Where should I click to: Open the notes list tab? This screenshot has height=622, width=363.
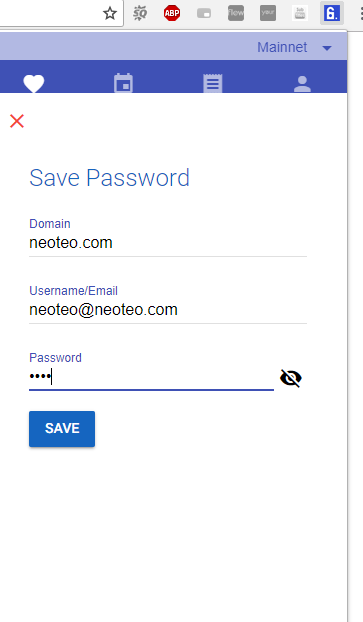pos(213,83)
